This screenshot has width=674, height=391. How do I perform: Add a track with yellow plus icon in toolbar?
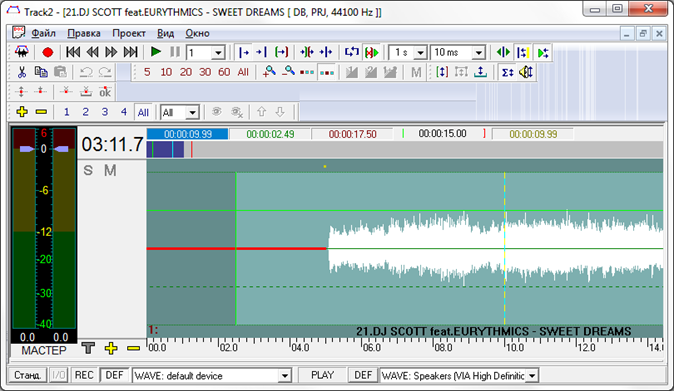22,112
